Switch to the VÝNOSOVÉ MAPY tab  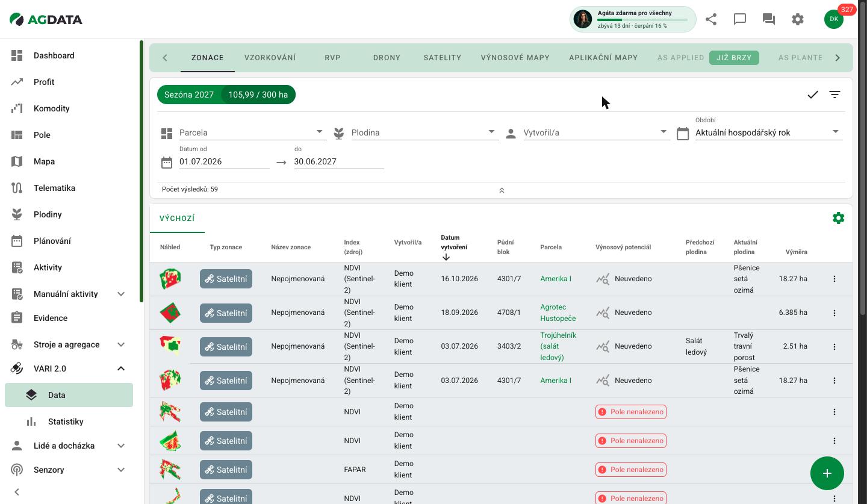[x=515, y=58]
